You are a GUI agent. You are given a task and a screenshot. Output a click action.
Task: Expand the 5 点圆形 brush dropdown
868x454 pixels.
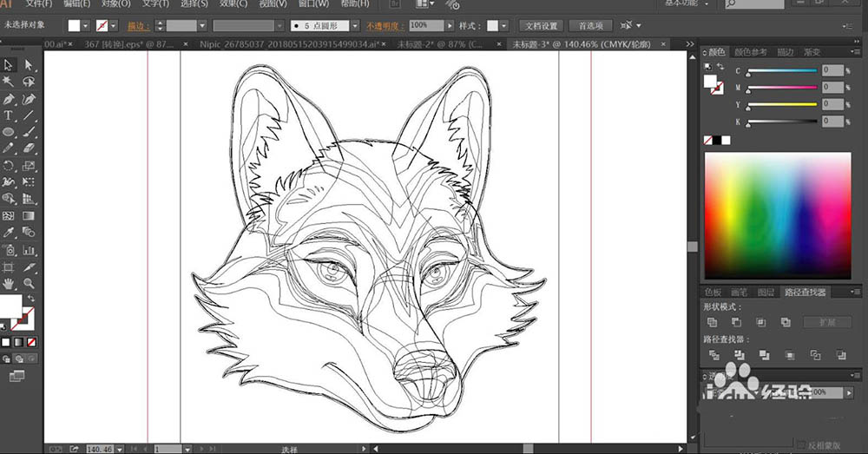355,25
